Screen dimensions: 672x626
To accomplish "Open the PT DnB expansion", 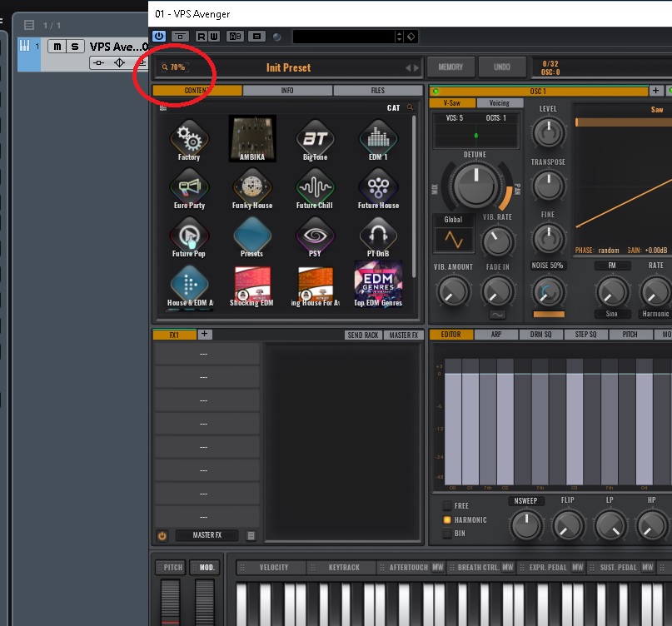I will 378,236.
